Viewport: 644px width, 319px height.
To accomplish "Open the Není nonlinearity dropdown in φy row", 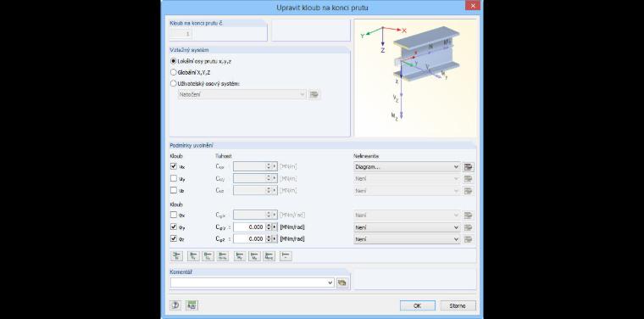I will tap(407, 227).
